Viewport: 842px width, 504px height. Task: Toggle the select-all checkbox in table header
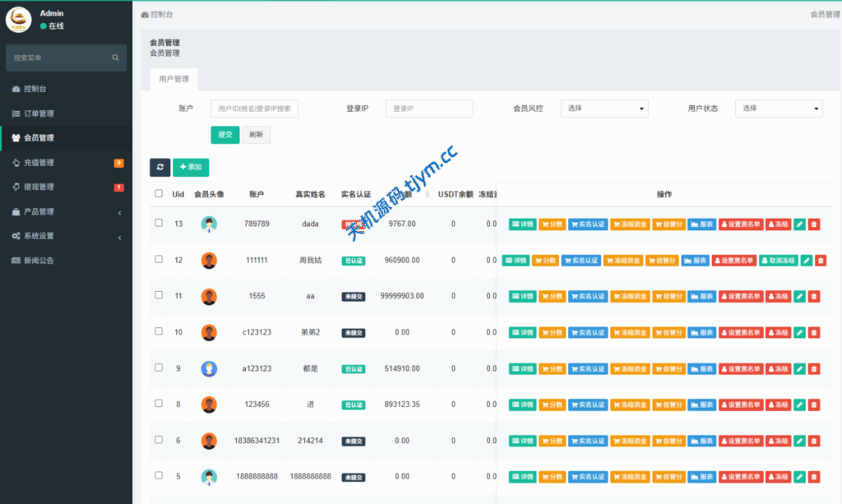tap(159, 194)
